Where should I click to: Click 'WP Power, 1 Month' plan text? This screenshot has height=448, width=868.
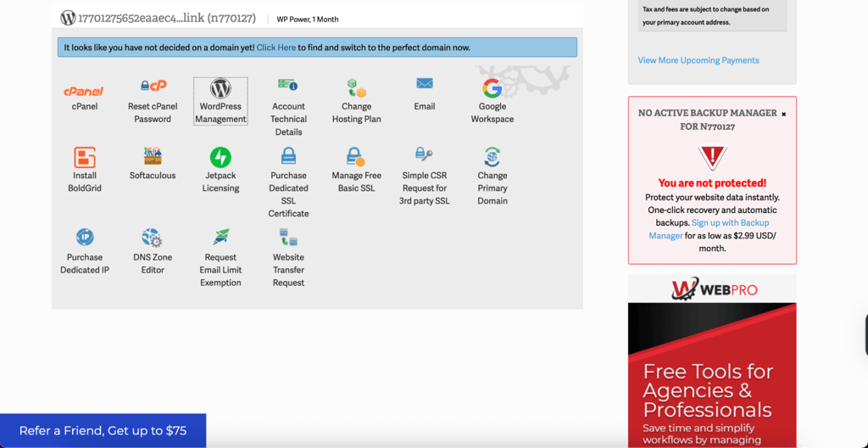coord(308,19)
